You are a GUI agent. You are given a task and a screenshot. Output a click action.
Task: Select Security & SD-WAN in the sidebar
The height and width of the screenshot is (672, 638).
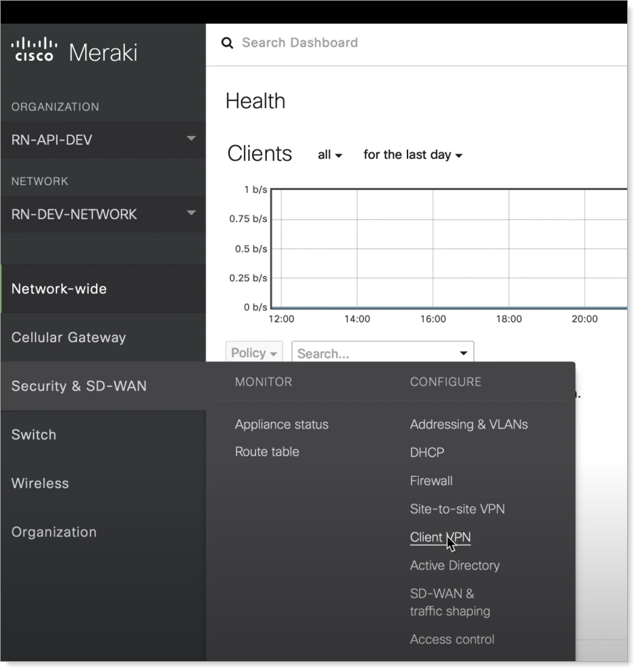pos(103,386)
